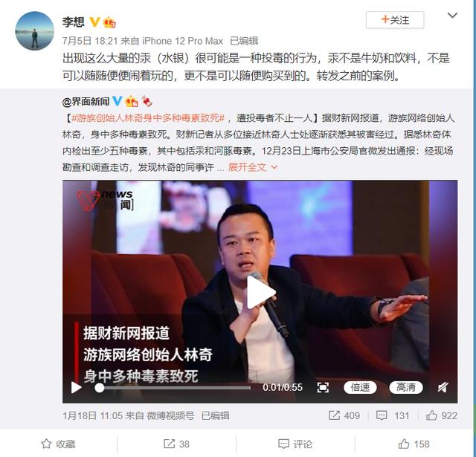The width and height of the screenshot is (476, 457).
Task: Click the small play icon in video controls
Action: tap(76, 387)
